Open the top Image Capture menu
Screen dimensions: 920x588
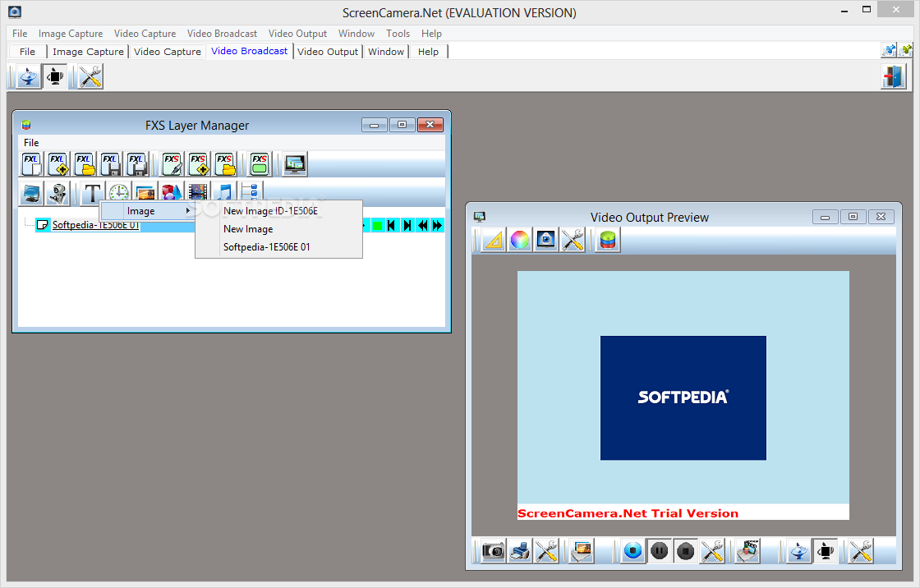pyautogui.click(x=71, y=34)
